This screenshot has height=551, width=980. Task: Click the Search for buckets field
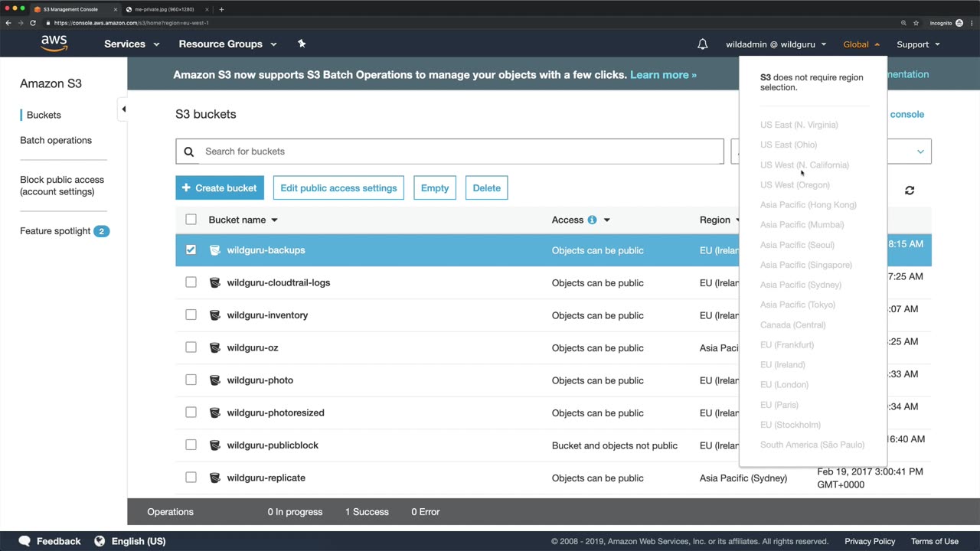point(449,152)
